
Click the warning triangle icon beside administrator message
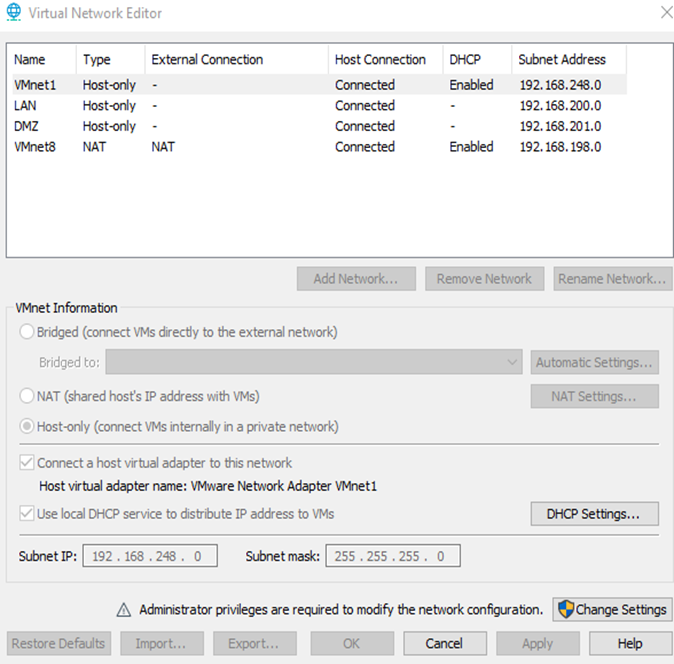(x=124, y=610)
